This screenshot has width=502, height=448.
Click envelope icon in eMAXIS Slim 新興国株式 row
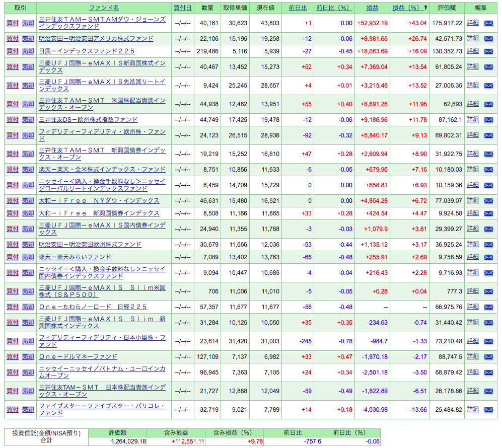[x=488, y=323]
